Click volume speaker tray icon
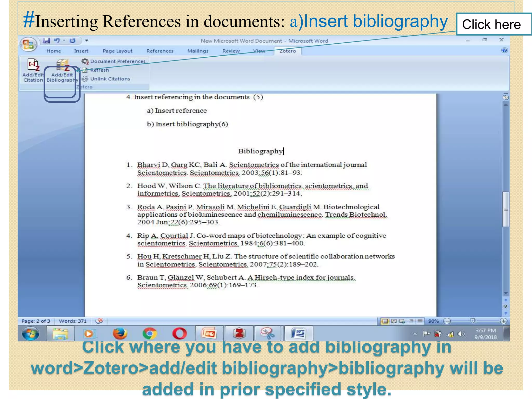 point(461,334)
